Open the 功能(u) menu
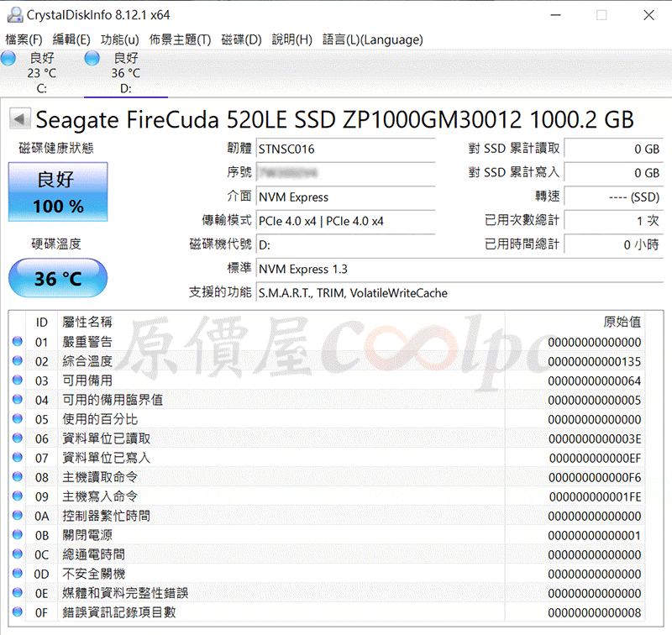 click(119, 39)
